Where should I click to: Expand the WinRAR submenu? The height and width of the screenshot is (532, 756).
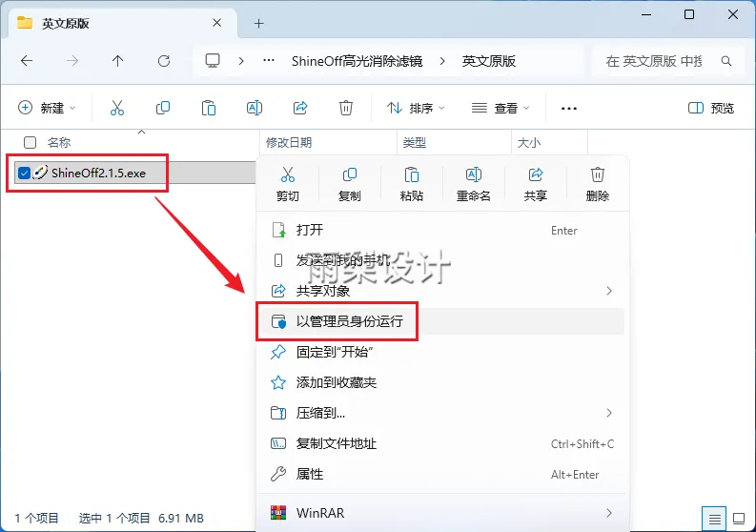click(609, 513)
